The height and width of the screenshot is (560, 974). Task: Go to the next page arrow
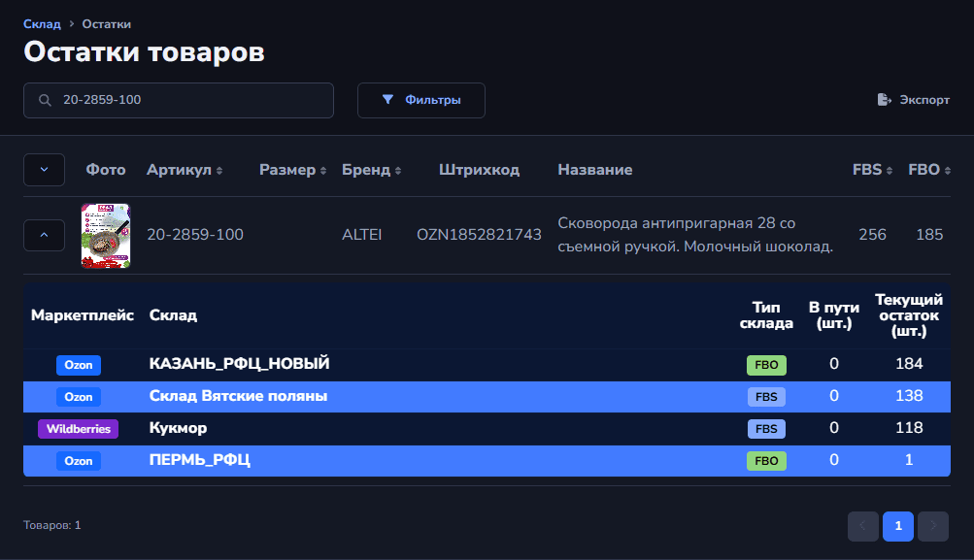coord(932,526)
